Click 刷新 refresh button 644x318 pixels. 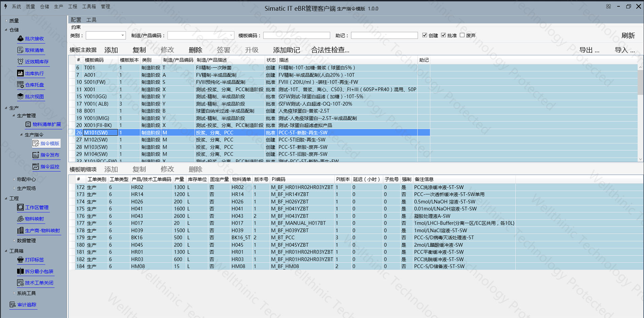pos(628,35)
